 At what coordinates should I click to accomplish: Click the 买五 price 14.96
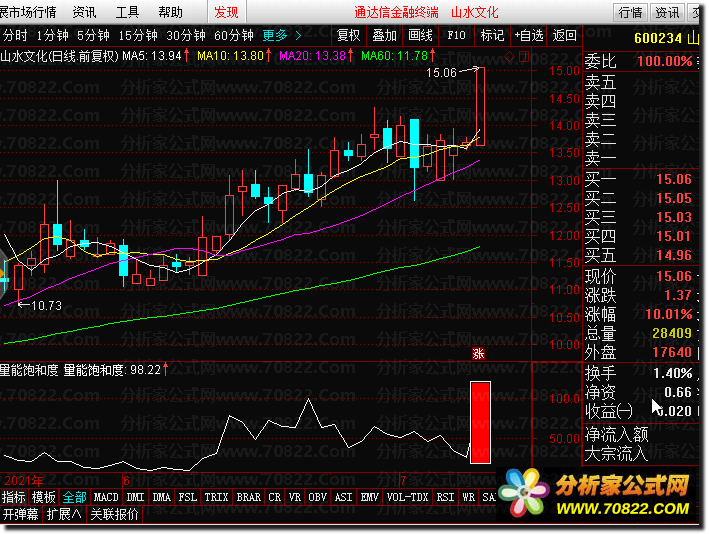674,255
